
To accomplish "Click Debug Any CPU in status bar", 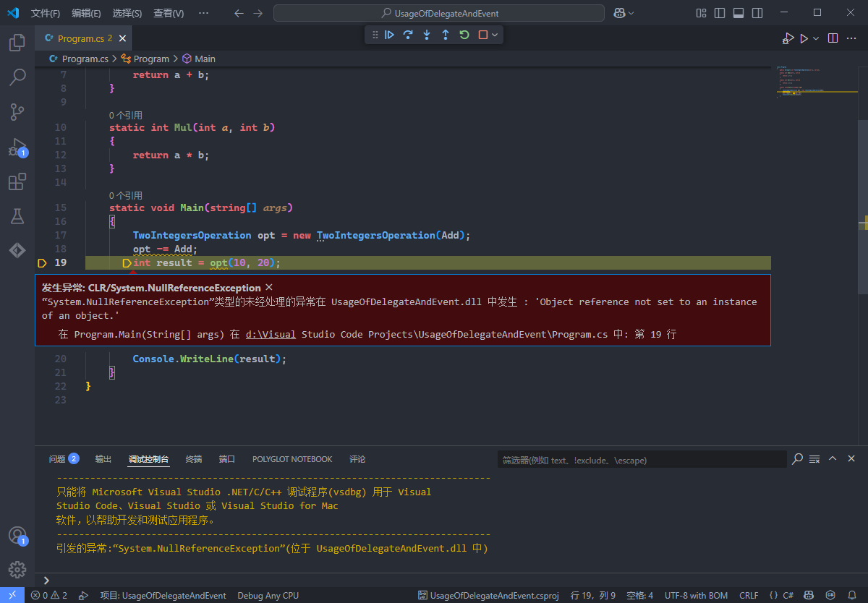I will click(x=268, y=596).
